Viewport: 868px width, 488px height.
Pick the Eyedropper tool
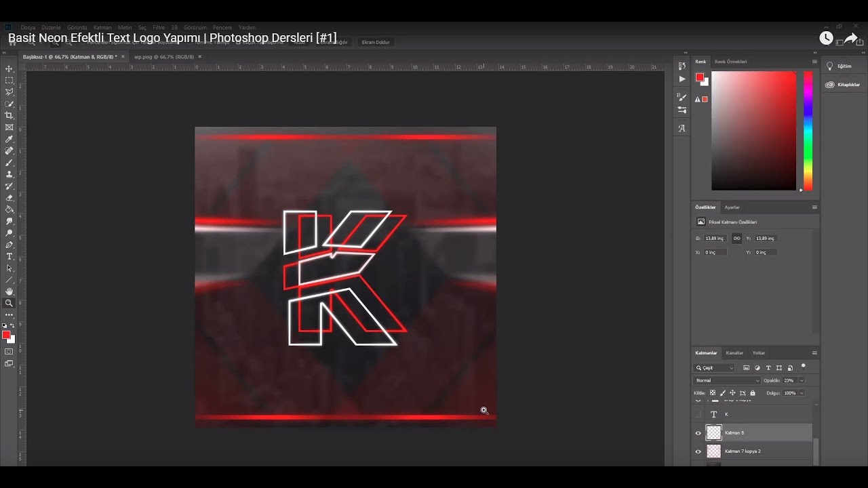9,139
